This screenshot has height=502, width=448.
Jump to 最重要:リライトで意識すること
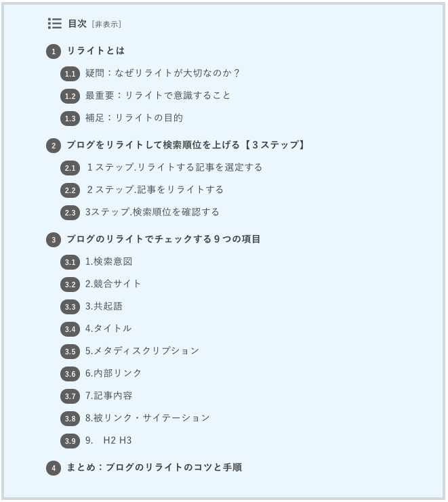[x=158, y=96]
